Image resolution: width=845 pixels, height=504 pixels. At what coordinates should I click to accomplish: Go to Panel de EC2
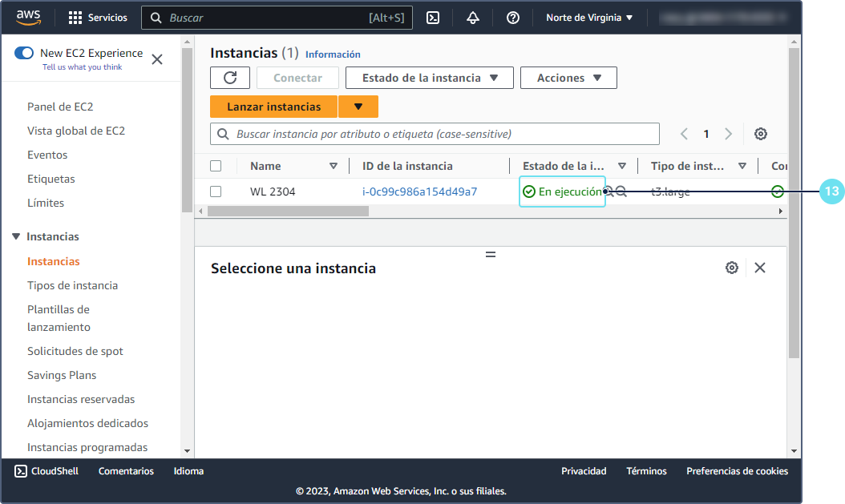pyautogui.click(x=60, y=107)
